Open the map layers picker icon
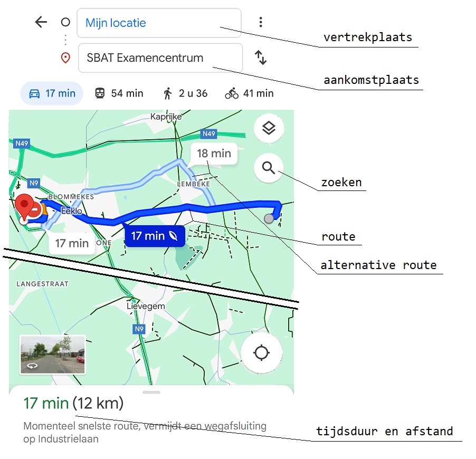The width and height of the screenshot is (476, 459). 269,128
